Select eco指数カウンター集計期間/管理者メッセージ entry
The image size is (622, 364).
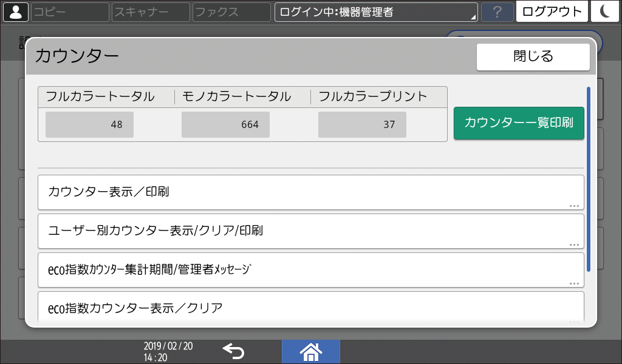click(310, 270)
